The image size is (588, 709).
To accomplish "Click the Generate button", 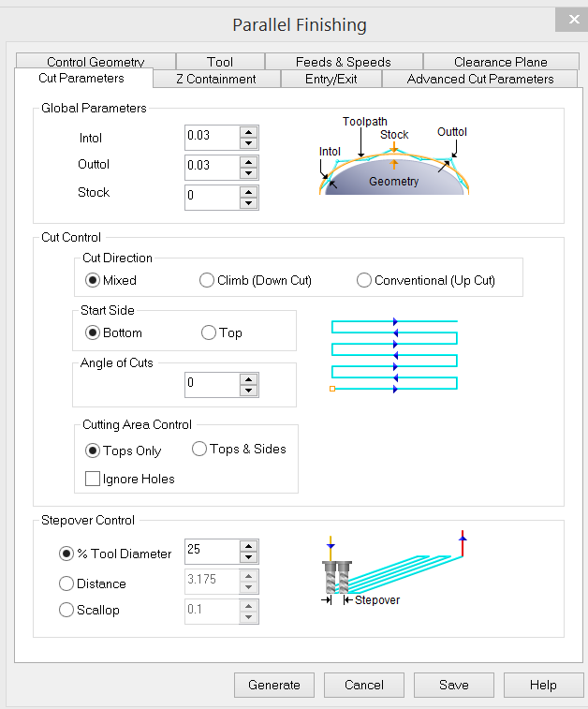I will coord(274,685).
